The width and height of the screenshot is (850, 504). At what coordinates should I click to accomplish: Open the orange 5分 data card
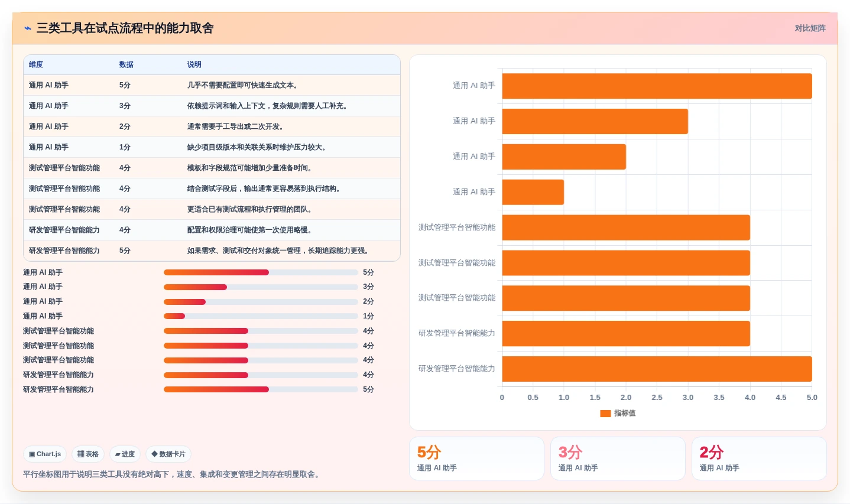(x=476, y=459)
